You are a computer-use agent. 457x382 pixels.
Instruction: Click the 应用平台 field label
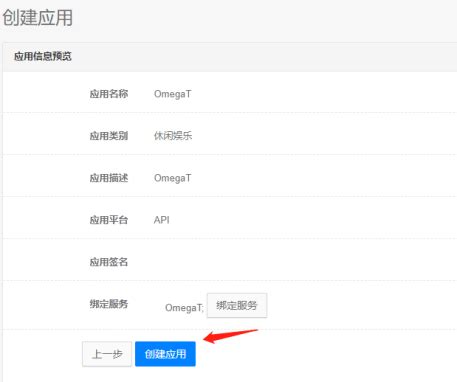(x=109, y=220)
